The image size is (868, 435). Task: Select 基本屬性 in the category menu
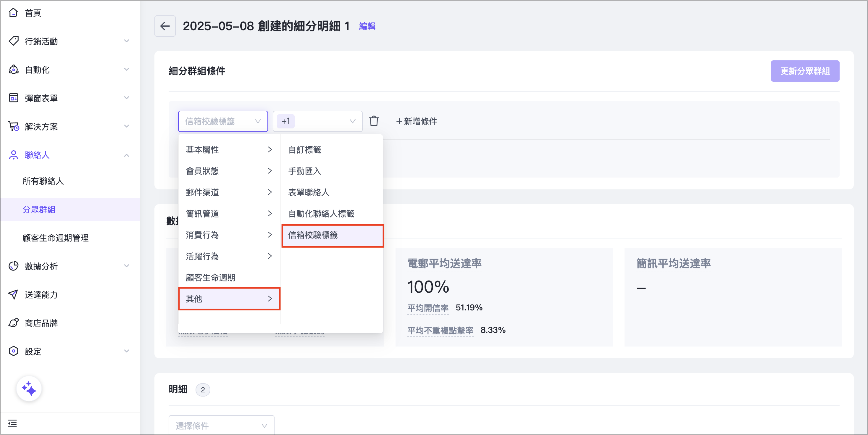229,150
